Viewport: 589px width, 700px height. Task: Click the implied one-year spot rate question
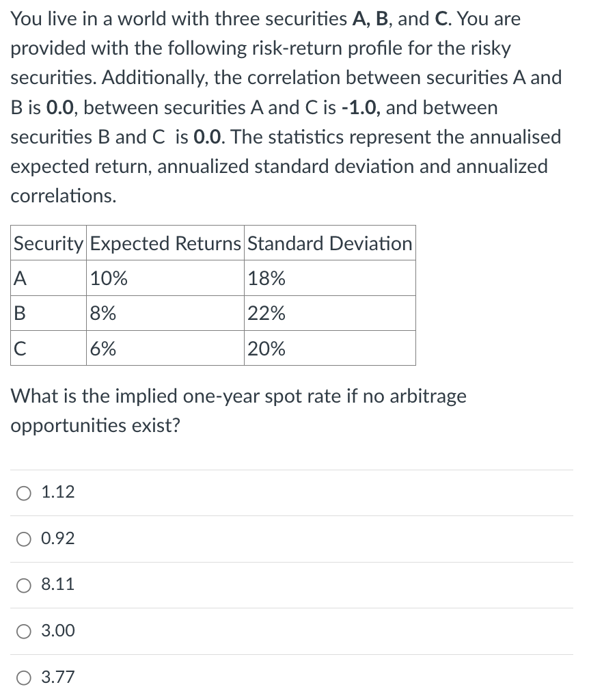pyautogui.click(x=238, y=410)
